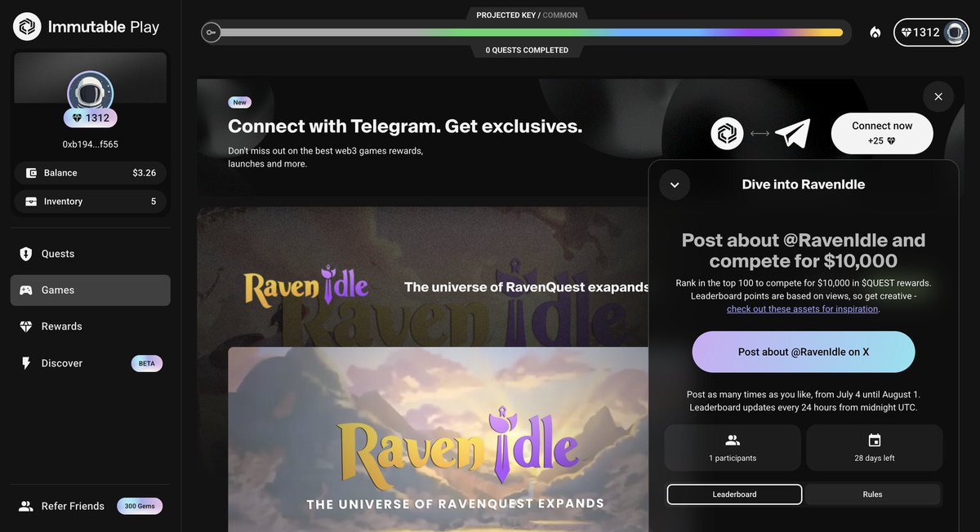980x532 pixels.
Task: Click the 0 Quests Completed label
Action: (527, 50)
